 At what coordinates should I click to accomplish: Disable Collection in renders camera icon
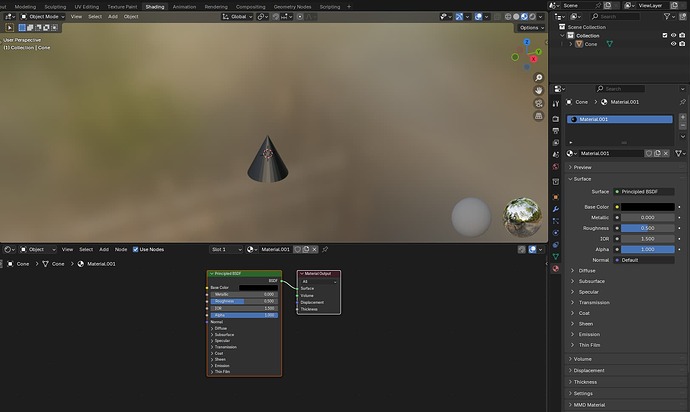pyautogui.click(x=682, y=35)
